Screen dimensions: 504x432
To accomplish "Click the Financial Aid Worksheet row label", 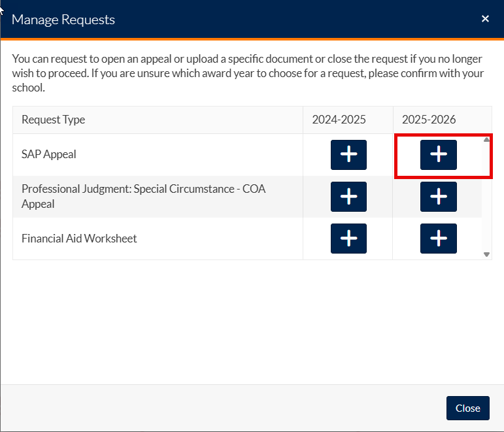I will 79,239.
